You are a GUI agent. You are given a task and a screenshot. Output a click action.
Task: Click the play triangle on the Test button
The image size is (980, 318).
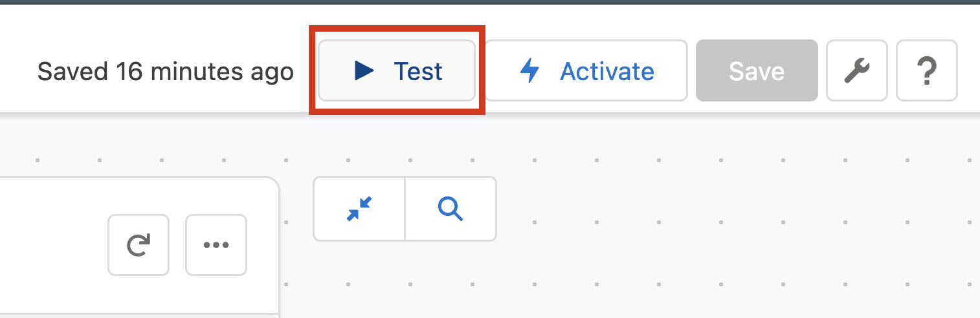pos(364,71)
